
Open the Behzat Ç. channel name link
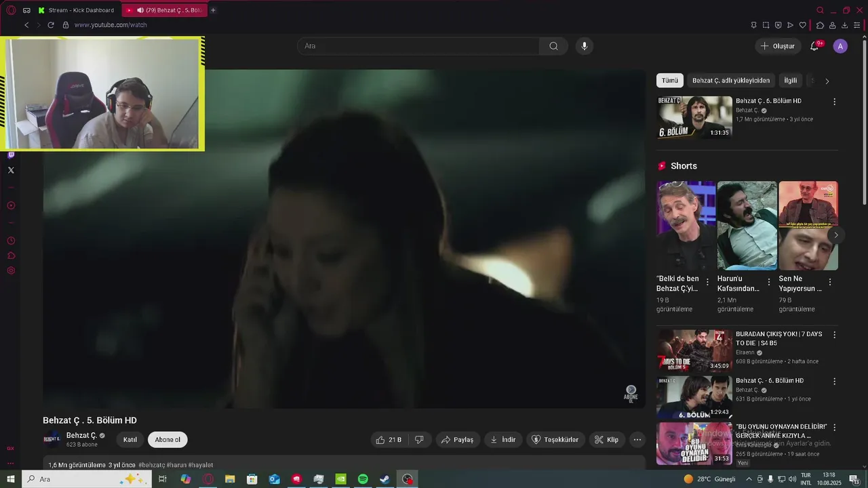click(x=81, y=436)
